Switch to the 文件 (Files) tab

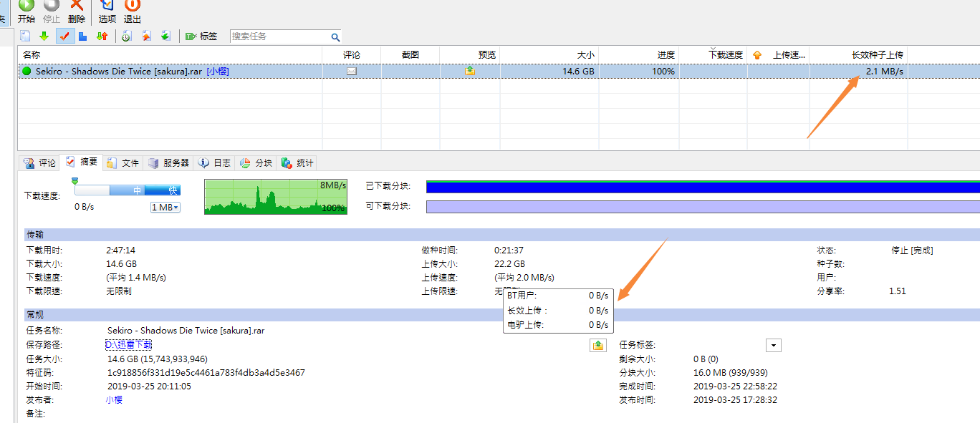(x=123, y=163)
